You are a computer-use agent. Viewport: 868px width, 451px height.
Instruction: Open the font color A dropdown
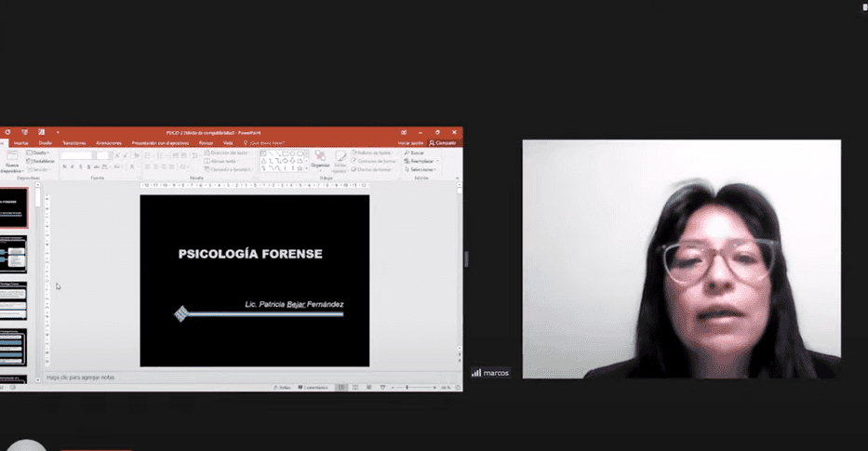(133, 166)
